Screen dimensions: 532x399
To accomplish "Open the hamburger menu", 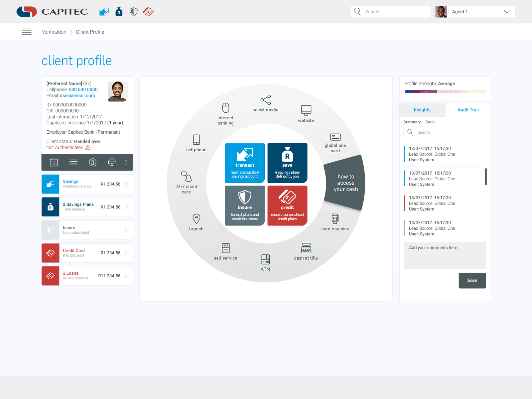I will pos(27,32).
